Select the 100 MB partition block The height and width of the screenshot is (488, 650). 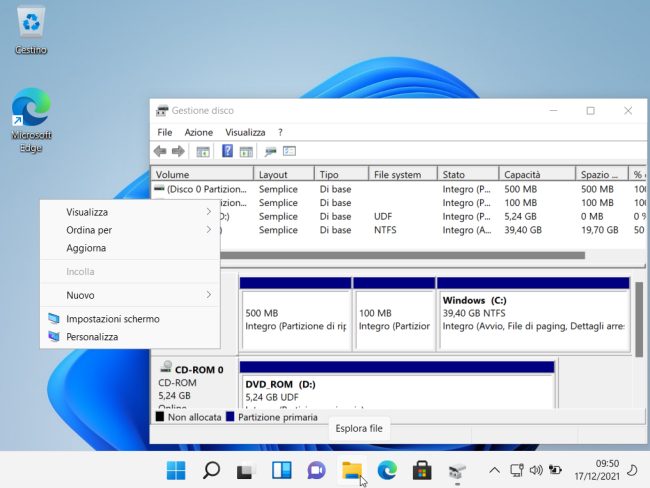pyautogui.click(x=394, y=315)
